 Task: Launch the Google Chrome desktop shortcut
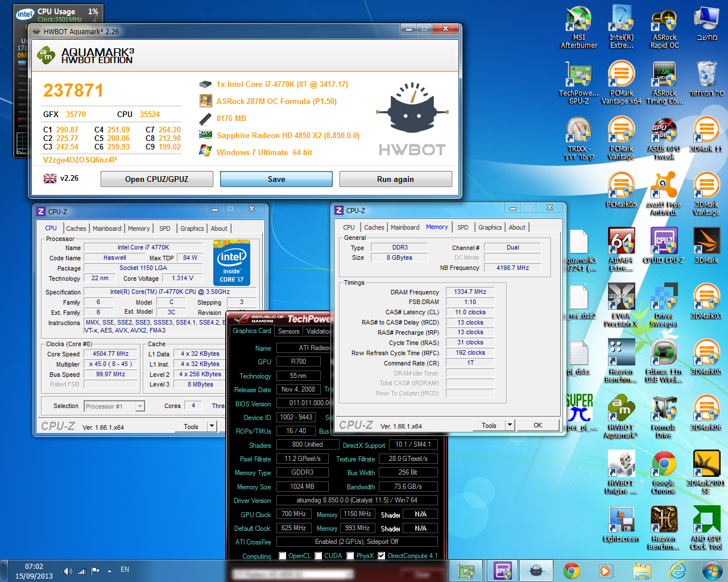point(664,472)
